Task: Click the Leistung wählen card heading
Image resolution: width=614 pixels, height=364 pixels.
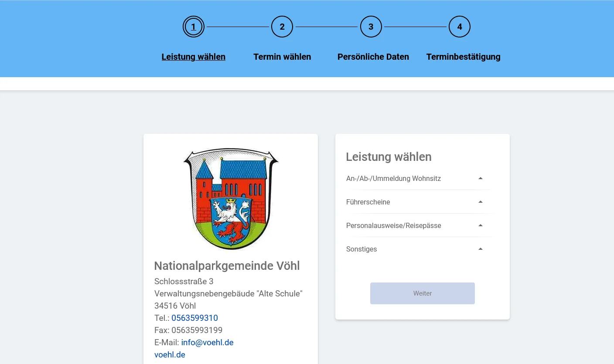Action: click(389, 157)
